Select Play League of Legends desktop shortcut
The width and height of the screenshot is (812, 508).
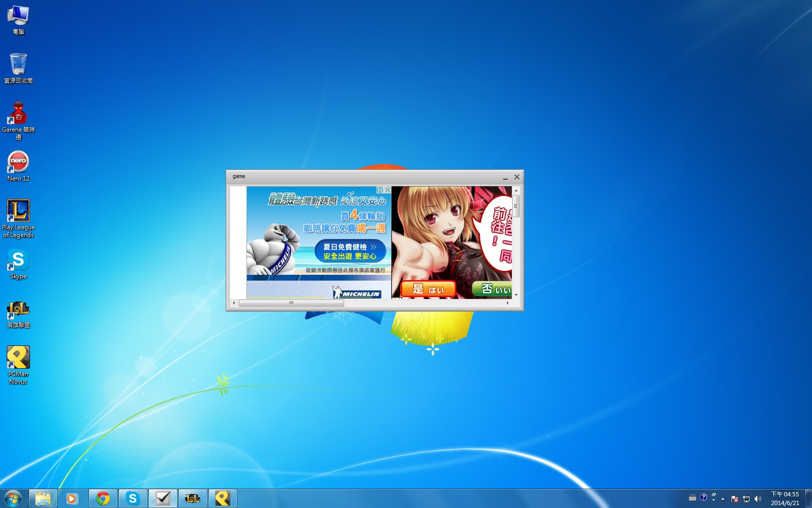tap(18, 211)
